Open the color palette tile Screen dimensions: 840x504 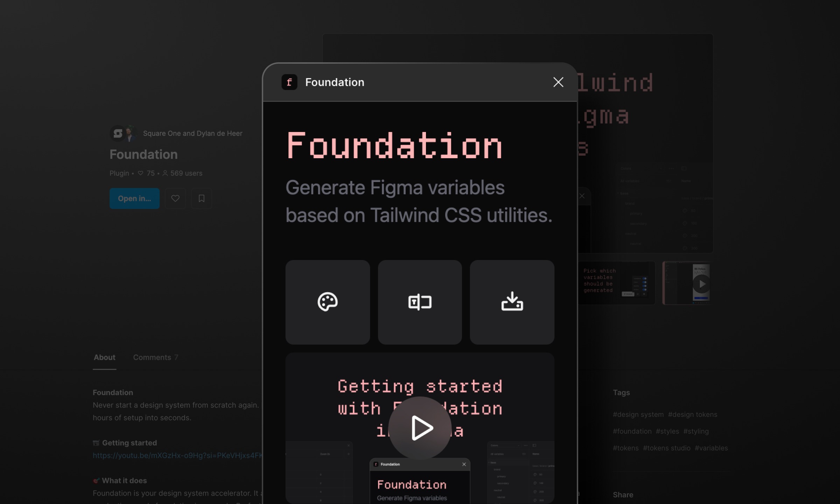[328, 302]
